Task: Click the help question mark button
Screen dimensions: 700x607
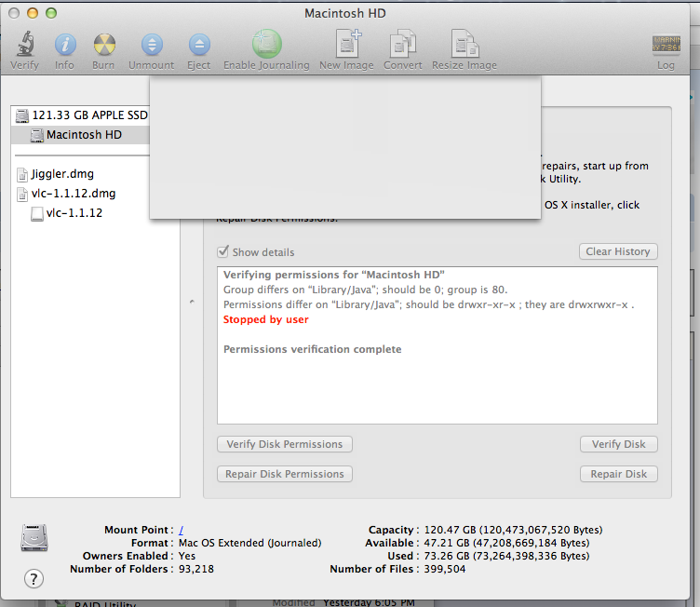Action: tap(34, 579)
